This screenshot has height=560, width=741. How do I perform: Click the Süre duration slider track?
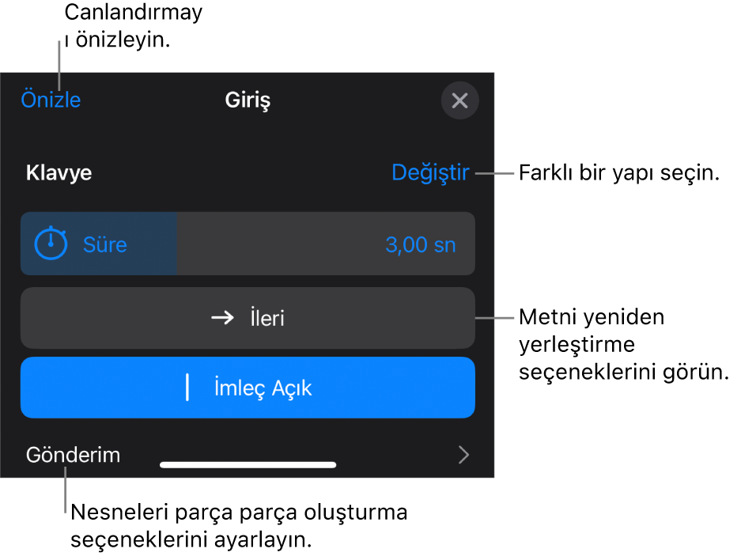coord(248,244)
